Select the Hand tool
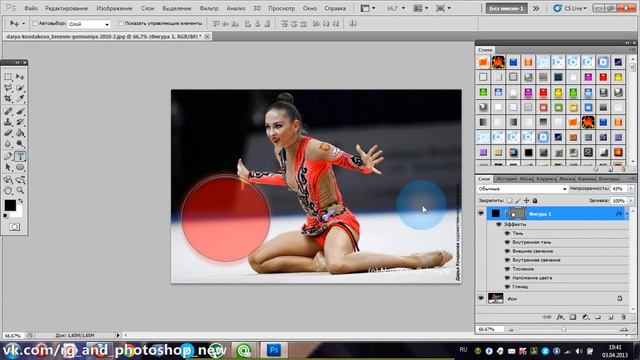Image resolution: width=640 pixels, height=360 pixels. [8, 191]
